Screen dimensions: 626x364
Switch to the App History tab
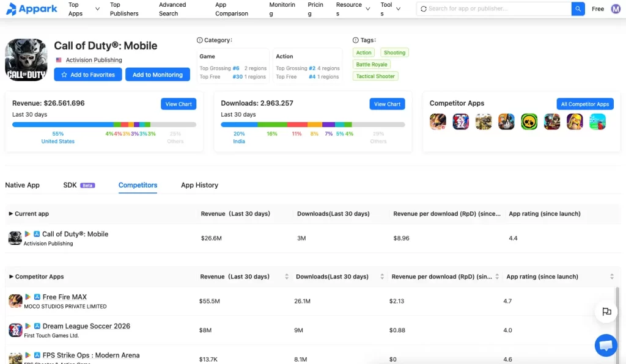[200, 185]
